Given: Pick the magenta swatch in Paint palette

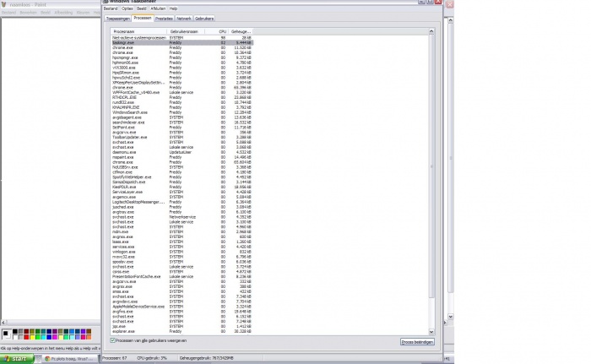Looking at the screenshot, I should pyautogui.click(x=55, y=337).
